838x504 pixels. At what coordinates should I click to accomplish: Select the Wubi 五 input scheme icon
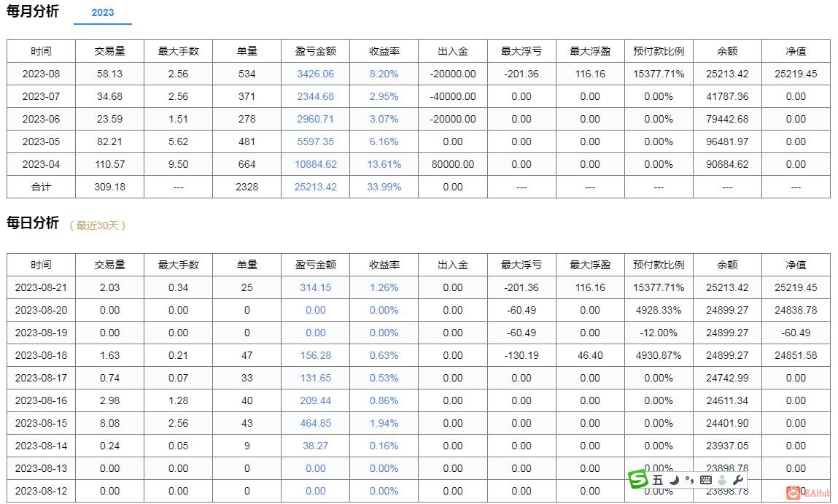click(656, 480)
